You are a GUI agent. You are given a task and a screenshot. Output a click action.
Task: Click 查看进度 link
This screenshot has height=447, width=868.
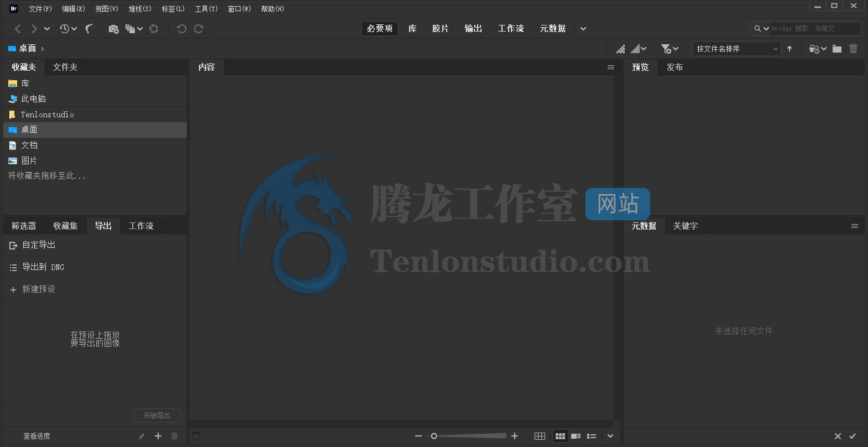pos(36,436)
